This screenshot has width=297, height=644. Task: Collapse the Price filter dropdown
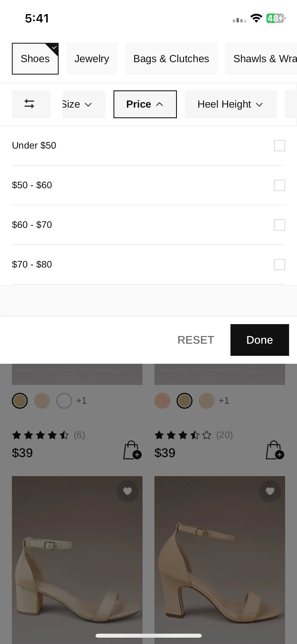[x=145, y=104]
